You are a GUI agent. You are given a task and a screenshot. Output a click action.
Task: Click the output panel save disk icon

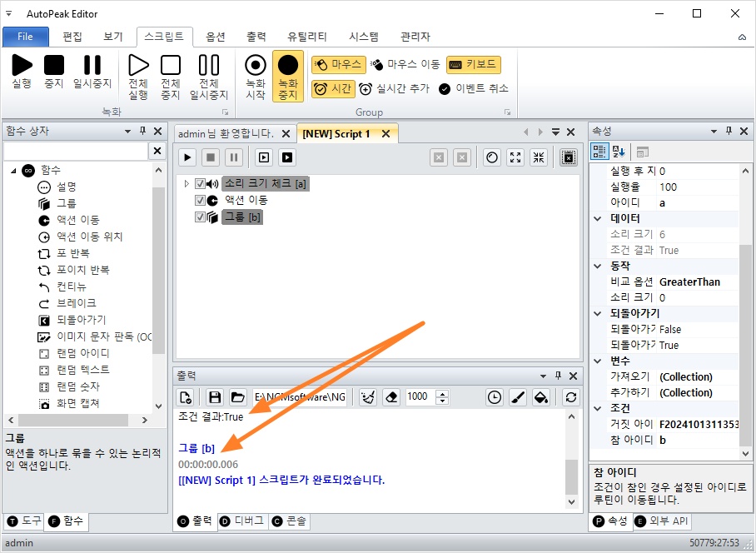(215, 397)
